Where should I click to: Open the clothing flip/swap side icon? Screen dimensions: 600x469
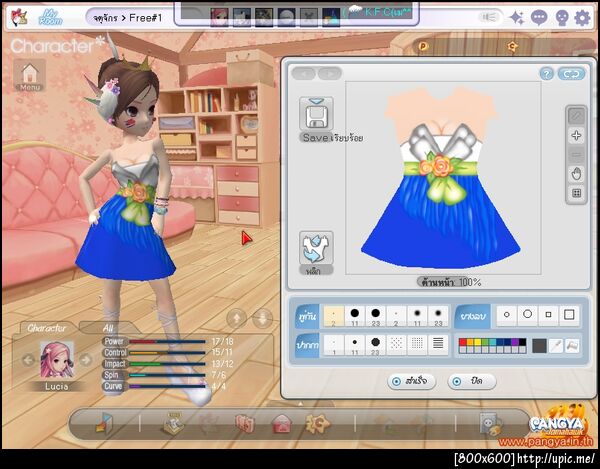click(316, 248)
